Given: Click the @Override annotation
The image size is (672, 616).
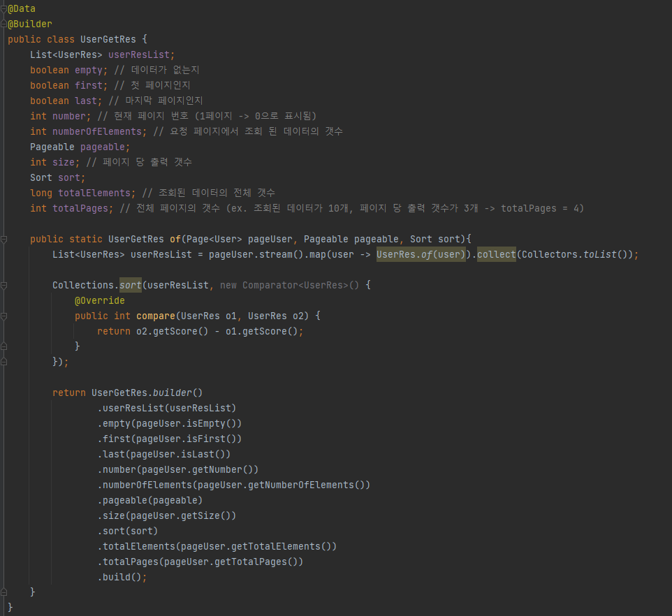Looking at the screenshot, I should click(100, 301).
